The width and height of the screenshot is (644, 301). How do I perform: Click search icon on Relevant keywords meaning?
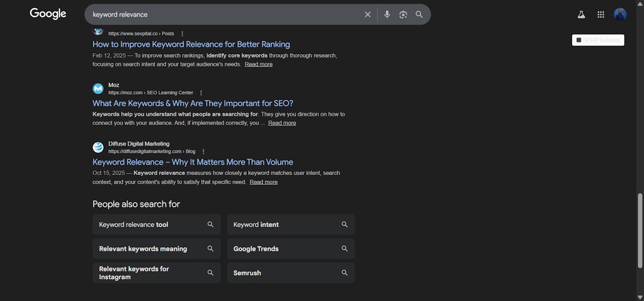(211, 249)
